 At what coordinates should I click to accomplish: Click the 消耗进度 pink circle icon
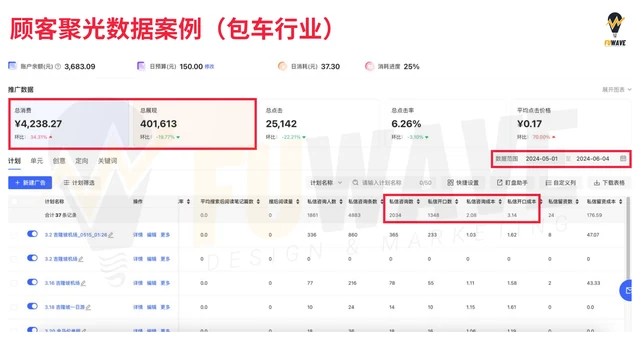click(x=369, y=66)
